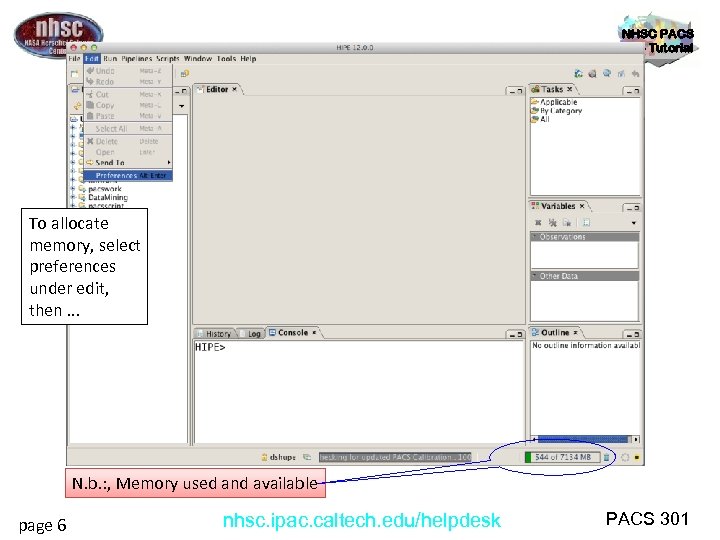This screenshot has width=720, height=540.
Task: Close the Outline tab
Action: [x=575, y=332]
